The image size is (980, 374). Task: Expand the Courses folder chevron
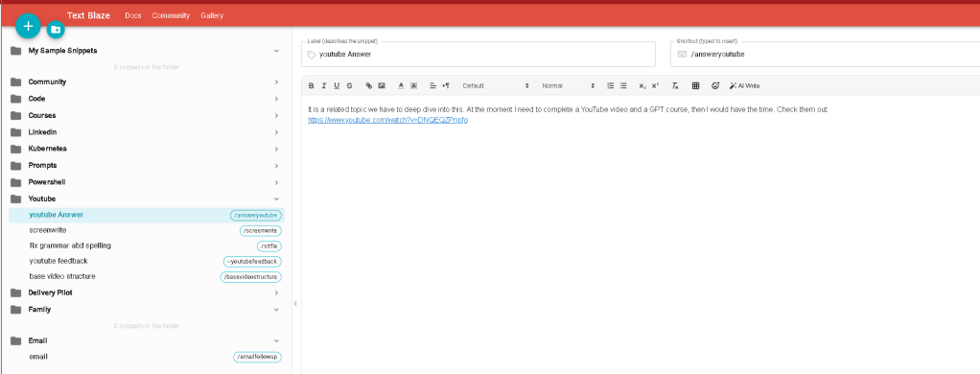pyautogui.click(x=276, y=116)
